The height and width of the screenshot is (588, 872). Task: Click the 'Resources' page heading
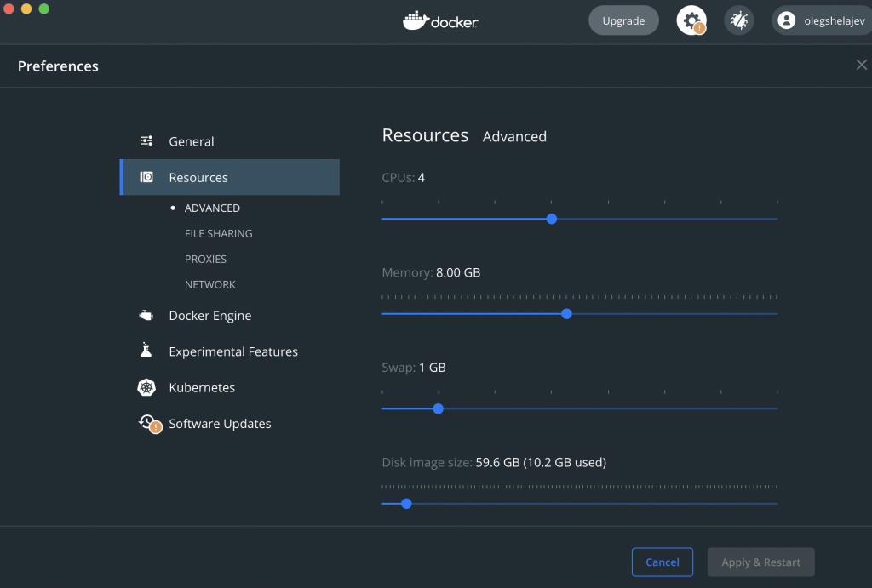coord(425,135)
